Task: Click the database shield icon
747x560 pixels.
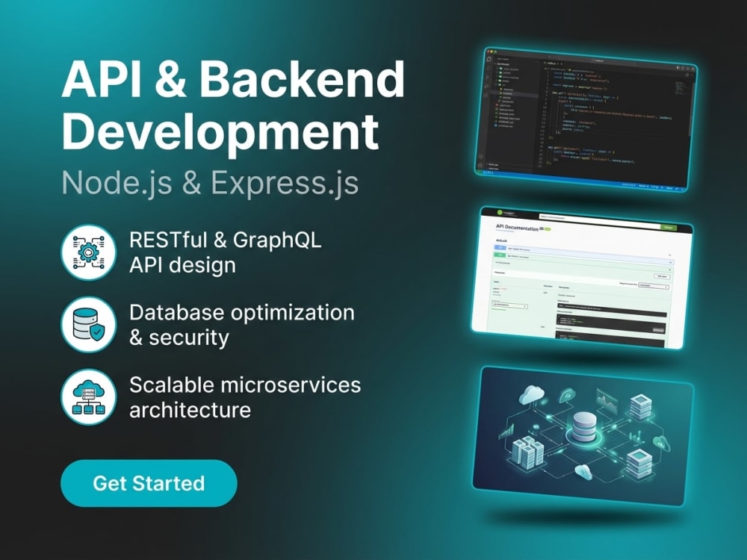Action: point(89,325)
